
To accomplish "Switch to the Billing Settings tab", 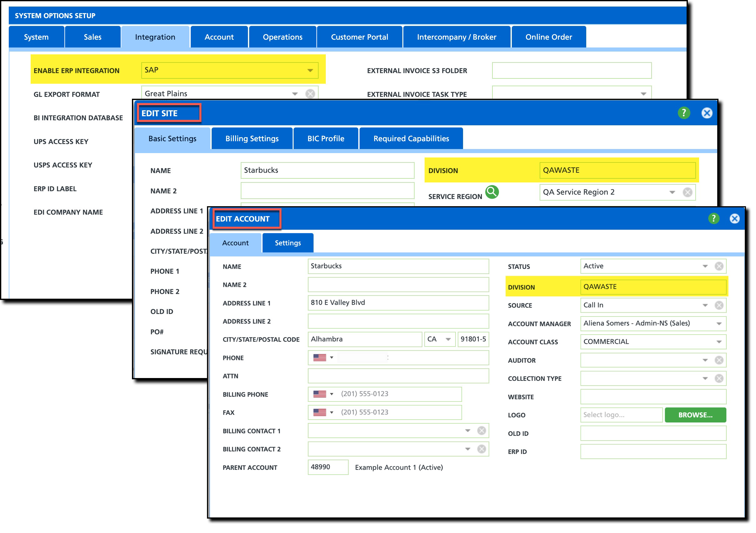I will 252,139.
